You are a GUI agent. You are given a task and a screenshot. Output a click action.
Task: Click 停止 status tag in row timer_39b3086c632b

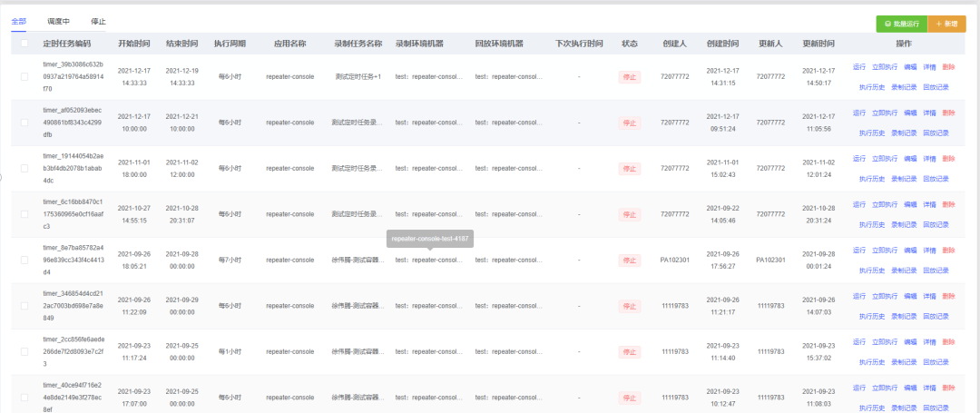(630, 77)
